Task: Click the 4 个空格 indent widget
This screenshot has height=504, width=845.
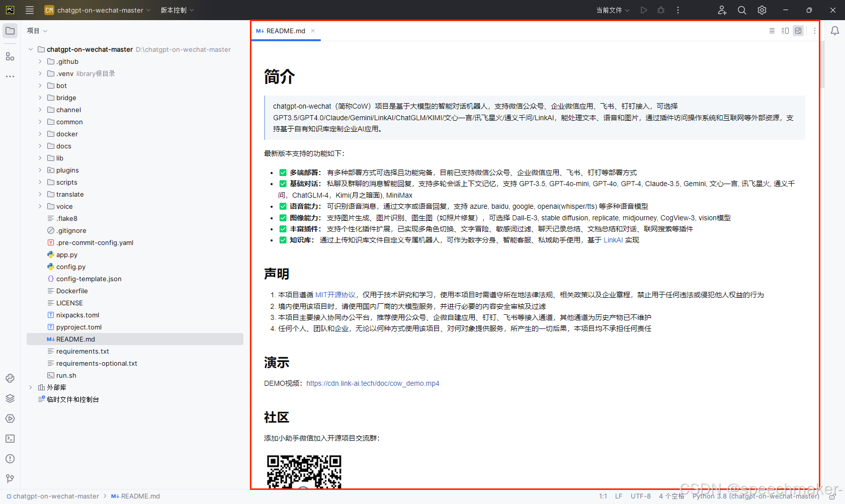Action: point(671,496)
